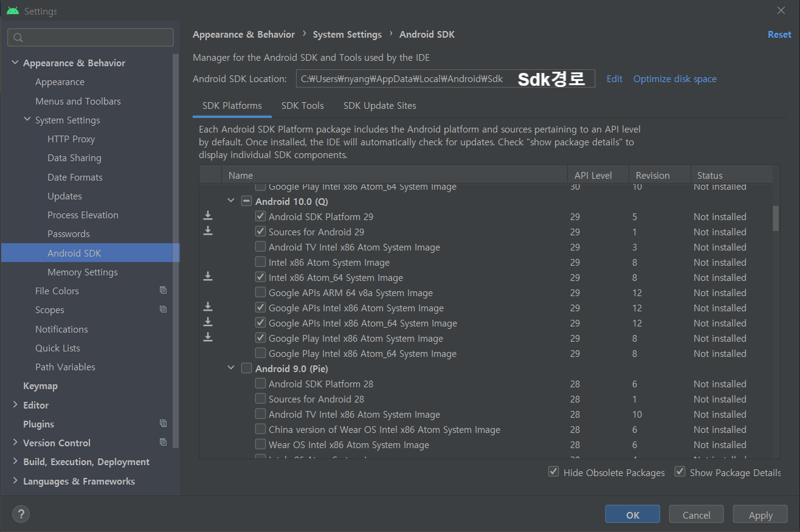The height and width of the screenshot is (532, 800).
Task: Check Wear OS Intel x86 Atom System Image
Action: point(260,444)
